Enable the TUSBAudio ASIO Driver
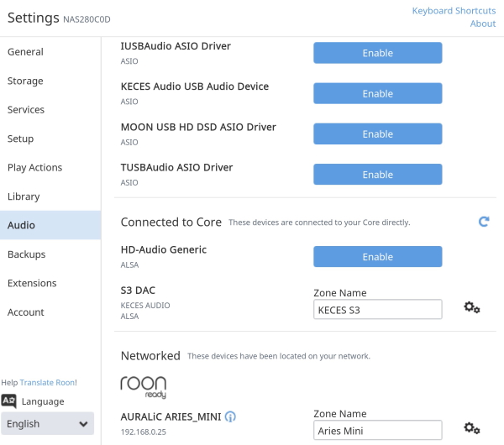 point(378,175)
